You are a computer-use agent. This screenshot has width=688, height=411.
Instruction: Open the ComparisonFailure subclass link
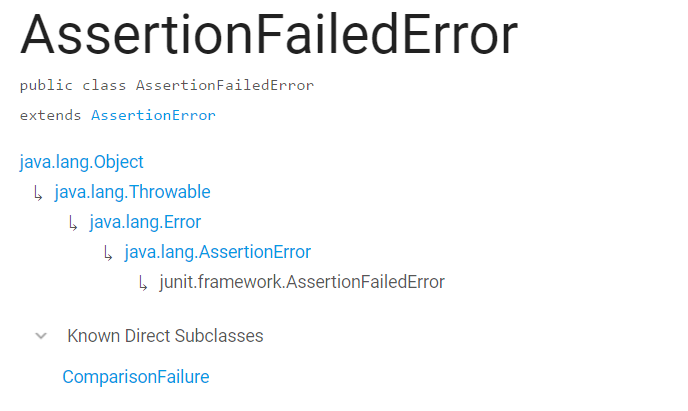(x=136, y=377)
